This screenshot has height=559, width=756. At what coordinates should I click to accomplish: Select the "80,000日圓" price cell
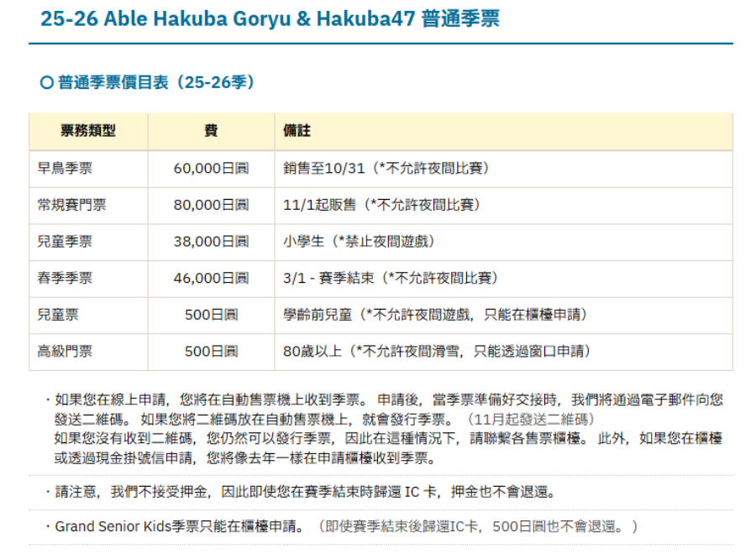[211, 206]
